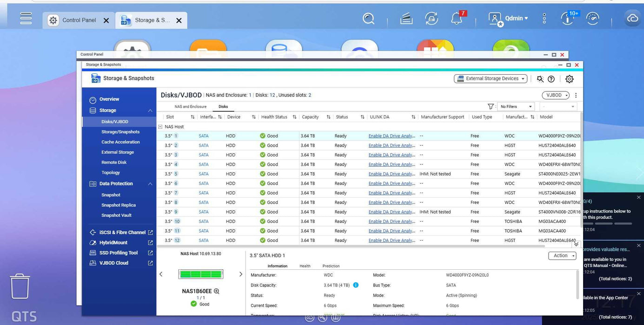Open the Dashboard gauge icon in top bar
Image resolution: width=644 pixels, height=325 pixels.
coord(592,19)
